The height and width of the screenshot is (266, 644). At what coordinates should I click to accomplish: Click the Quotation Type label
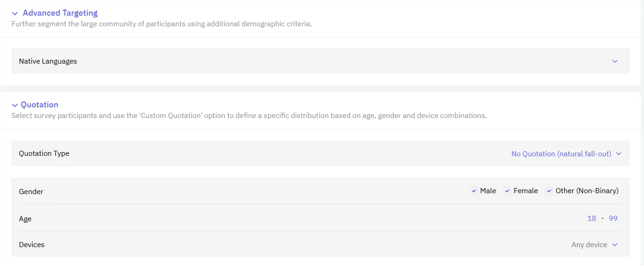(x=44, y=154)
